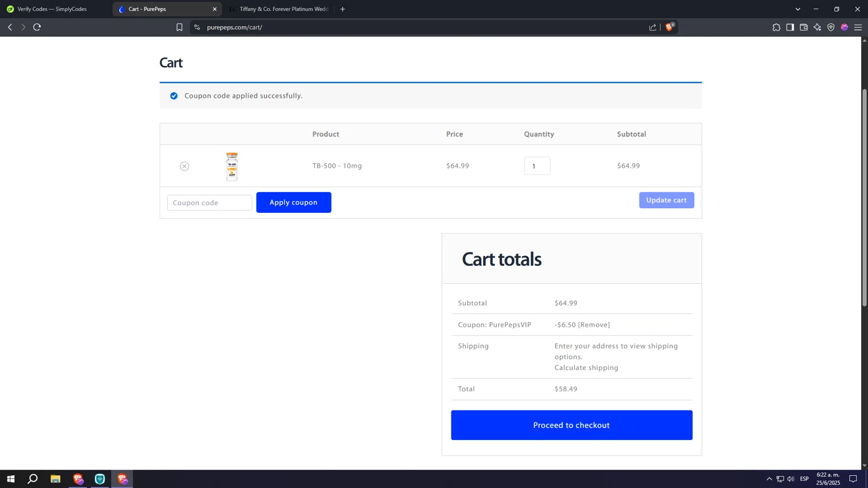Remove the PurePepsVIP coupon link
The width and height of the screenshot is (868, 488).
point(594,325)
